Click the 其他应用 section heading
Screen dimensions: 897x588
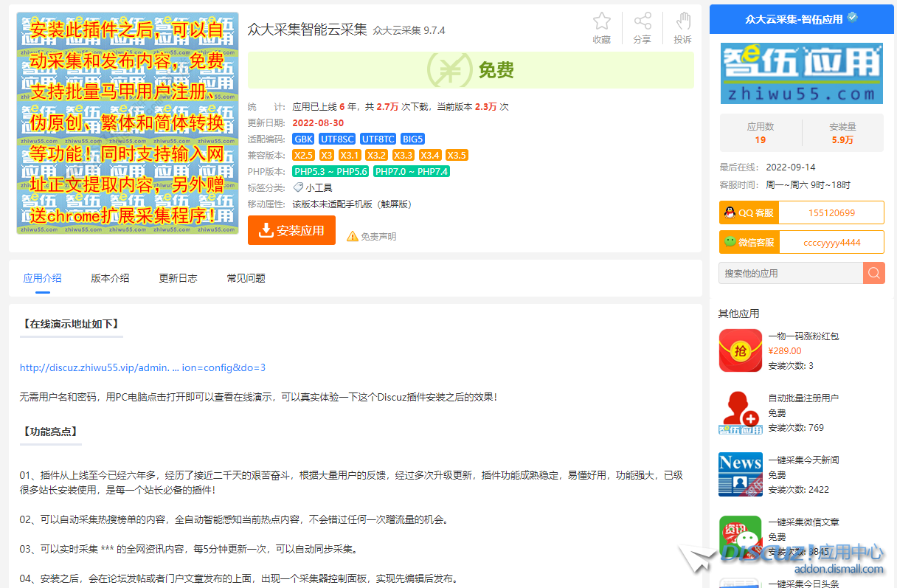[738, 314]
